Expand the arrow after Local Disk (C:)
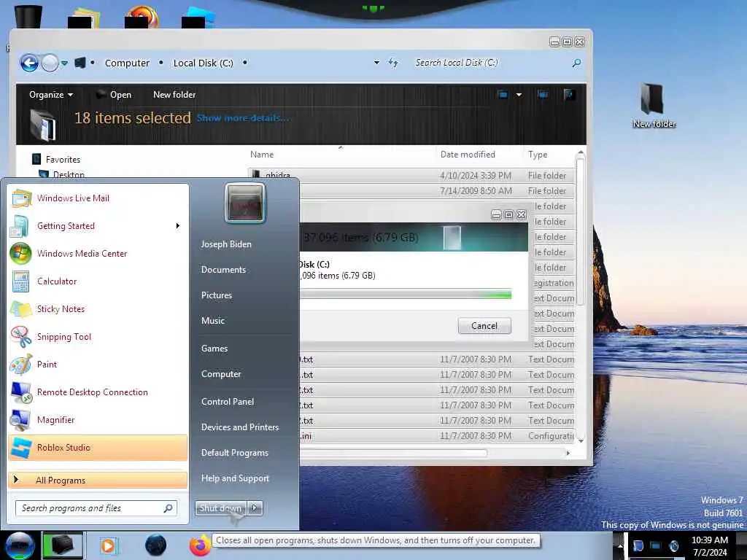This screenshot has width=747, height=560. [245, 63]
